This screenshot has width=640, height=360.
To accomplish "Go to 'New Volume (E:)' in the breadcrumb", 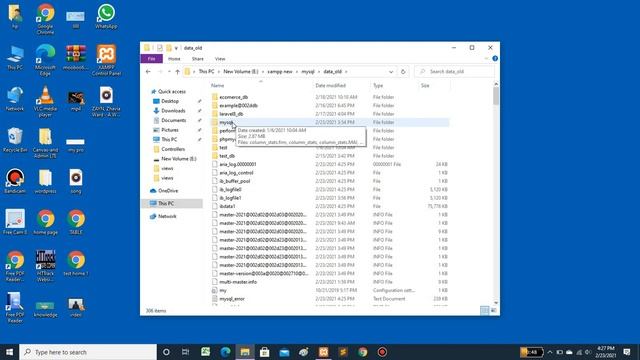I will coord(241,71).
